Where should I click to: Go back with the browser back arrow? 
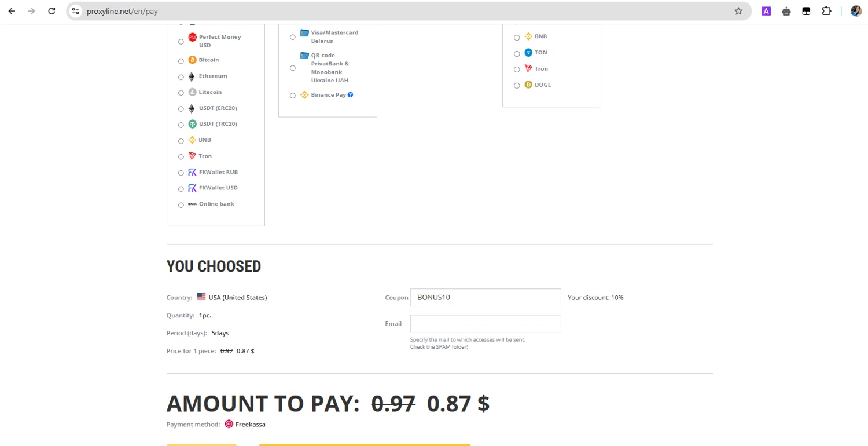12,11
